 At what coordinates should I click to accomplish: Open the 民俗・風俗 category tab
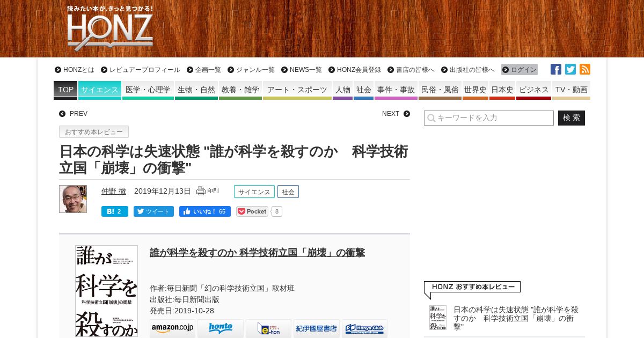pyautogui.click(x=440, y=90)
